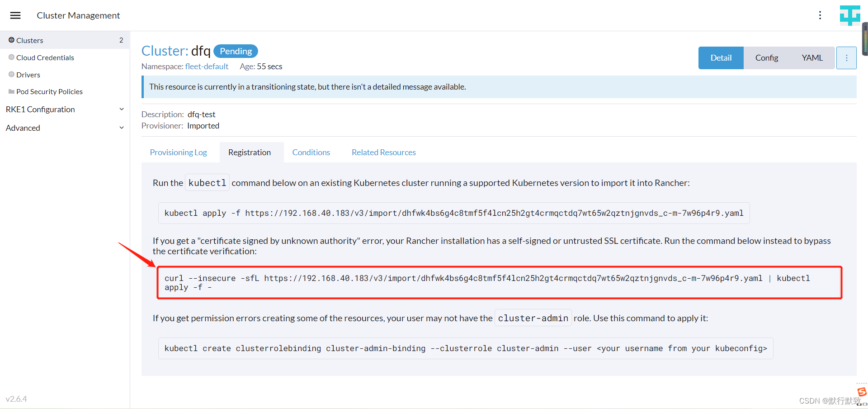Click the globe icon beside Drivers
This screenshot has width=868, height=409.
[x=11, y=74]
